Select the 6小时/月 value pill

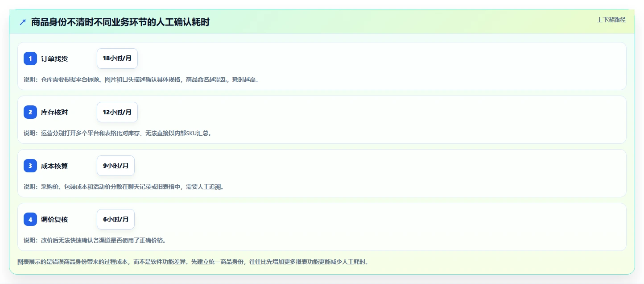116,219
